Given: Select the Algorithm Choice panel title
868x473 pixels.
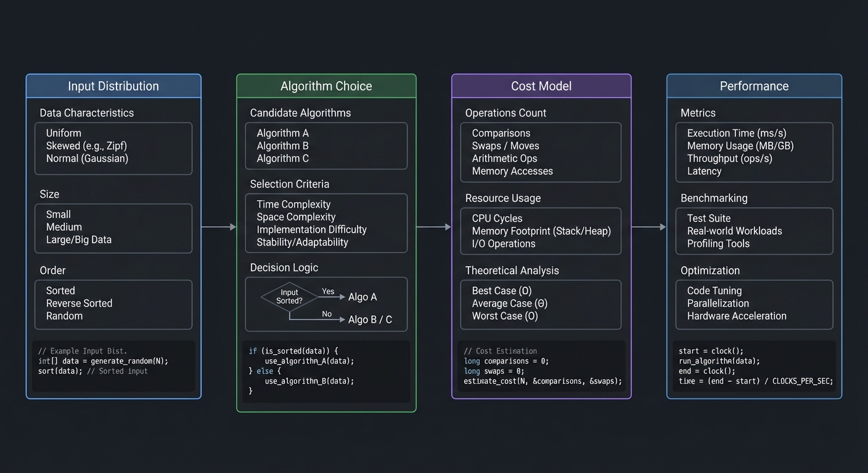Looking at the screenshot, I should tap(326, 86).
